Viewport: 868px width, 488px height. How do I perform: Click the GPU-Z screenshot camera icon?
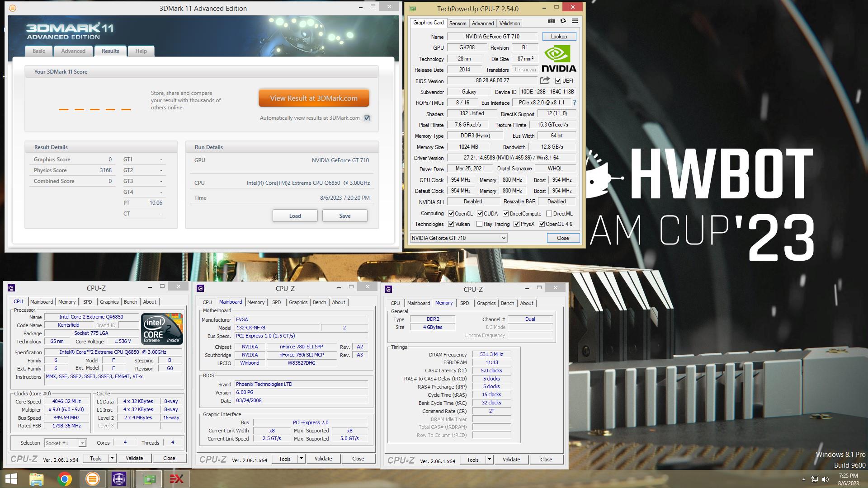click(x=551, y=21)
